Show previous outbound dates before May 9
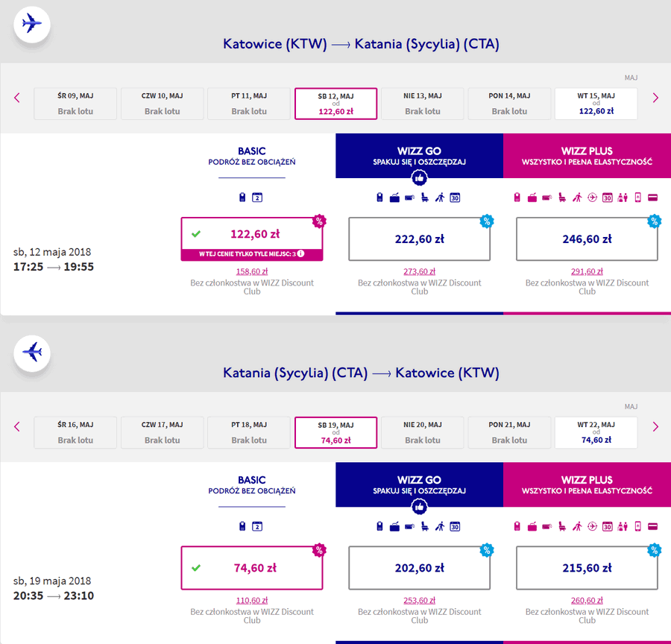 [x=16, y=98]
